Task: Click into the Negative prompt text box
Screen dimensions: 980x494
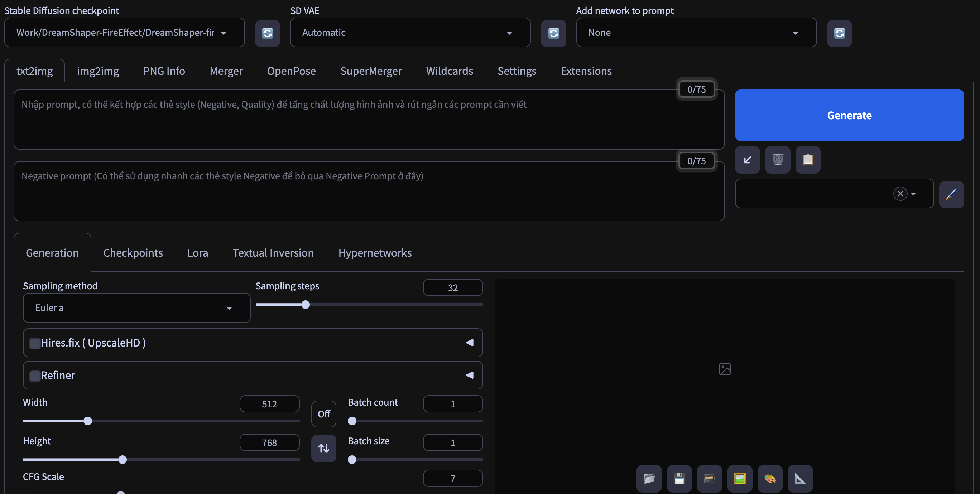Action: pos(369,192)
